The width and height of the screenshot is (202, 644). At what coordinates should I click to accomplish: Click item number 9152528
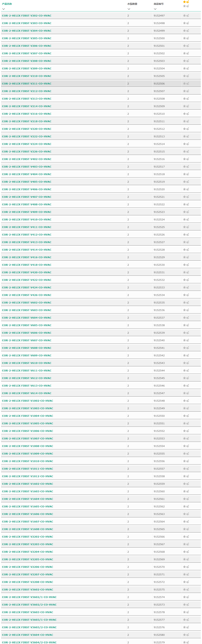(x=159, y=250)
